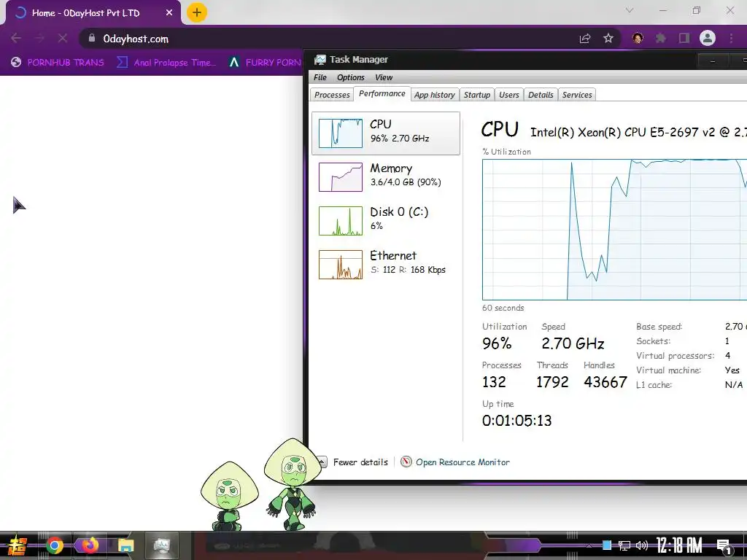Image resolution: width=747 pixels, height=560 pixels.
Task: Click the lock icon beside 0dayhost.com
Action: (92, 38)
